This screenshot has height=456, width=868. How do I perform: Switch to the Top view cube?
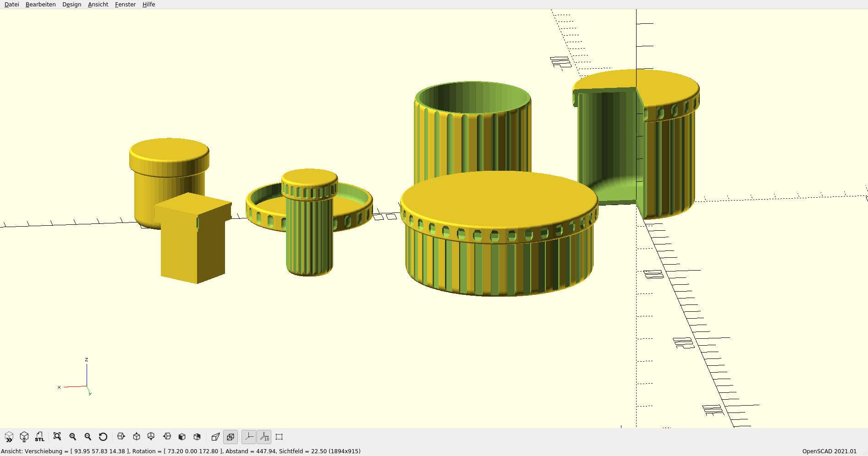[137, 437]
